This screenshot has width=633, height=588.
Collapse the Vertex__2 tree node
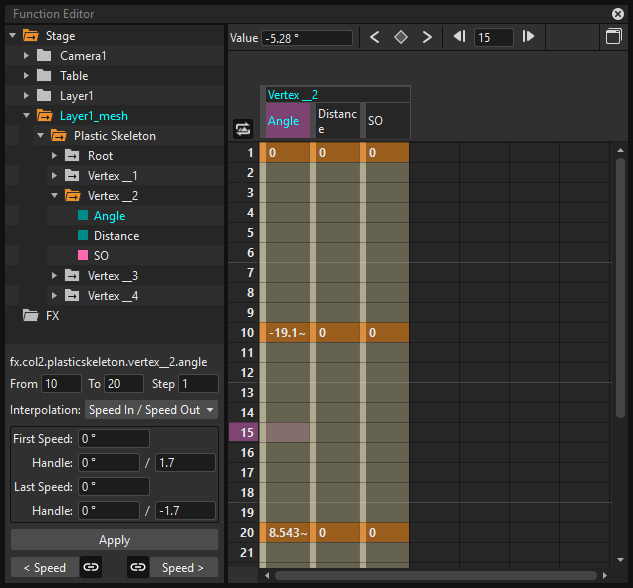pos(54,195)
